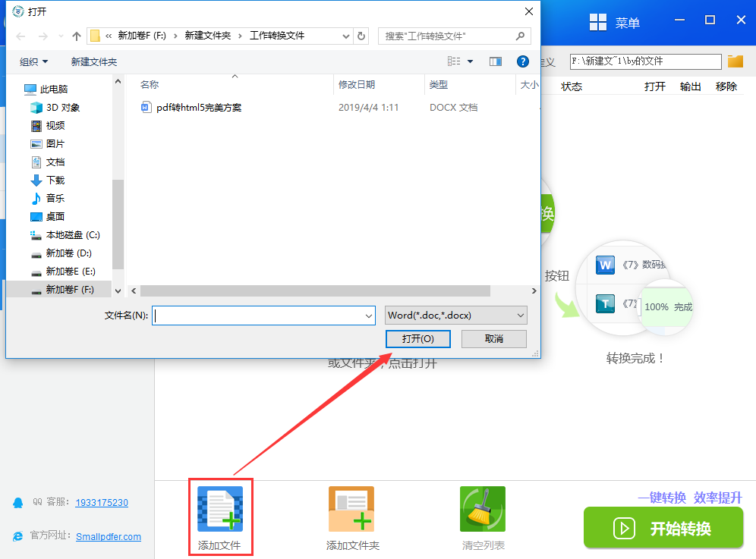This screenshot has height=559, width=756.
Task: Open the recent locations dropdown arrow
Action: click(x=61, y=36)
